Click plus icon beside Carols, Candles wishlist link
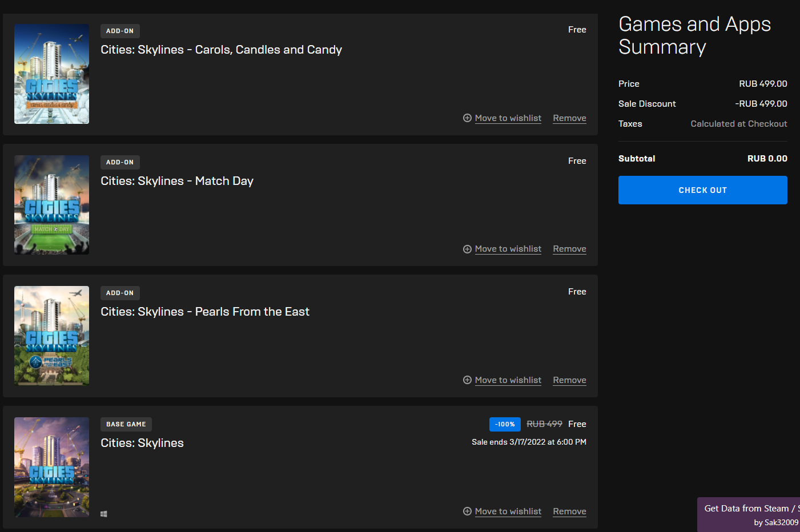 pyautogui.click(x=467, y=118)
